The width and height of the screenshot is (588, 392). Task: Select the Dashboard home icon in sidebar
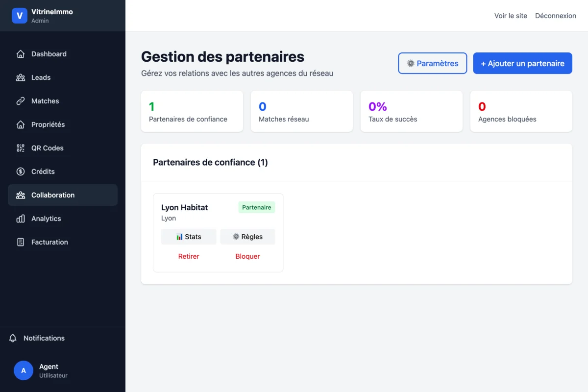click(x=21, y=54)
